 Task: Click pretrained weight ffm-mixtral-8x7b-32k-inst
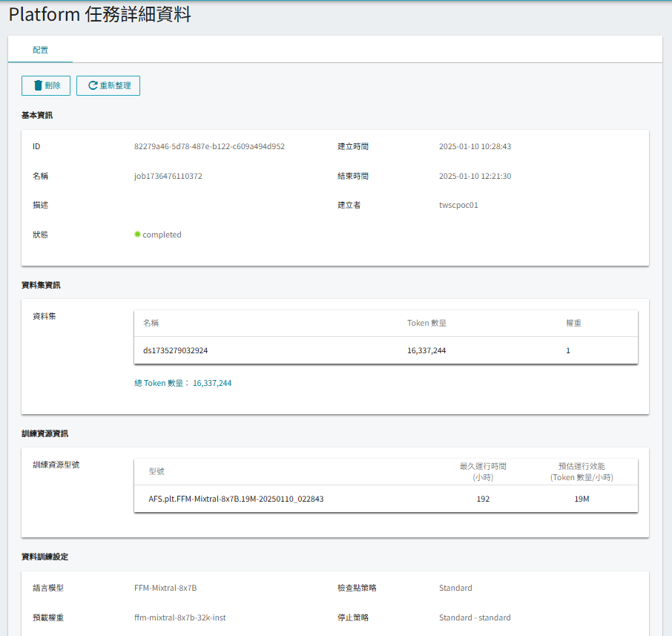pyautogui.click(x=180, y=617)
